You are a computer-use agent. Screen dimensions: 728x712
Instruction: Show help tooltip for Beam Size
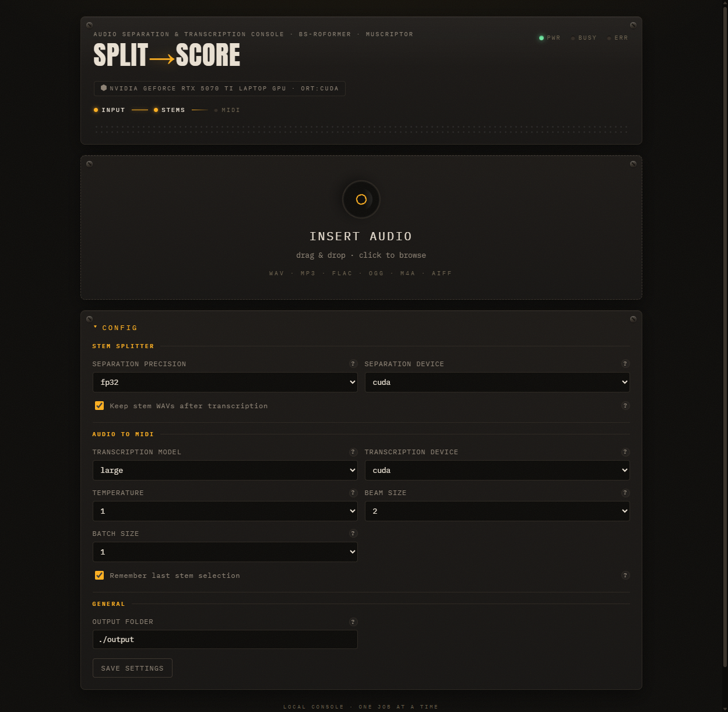(625, 493)
